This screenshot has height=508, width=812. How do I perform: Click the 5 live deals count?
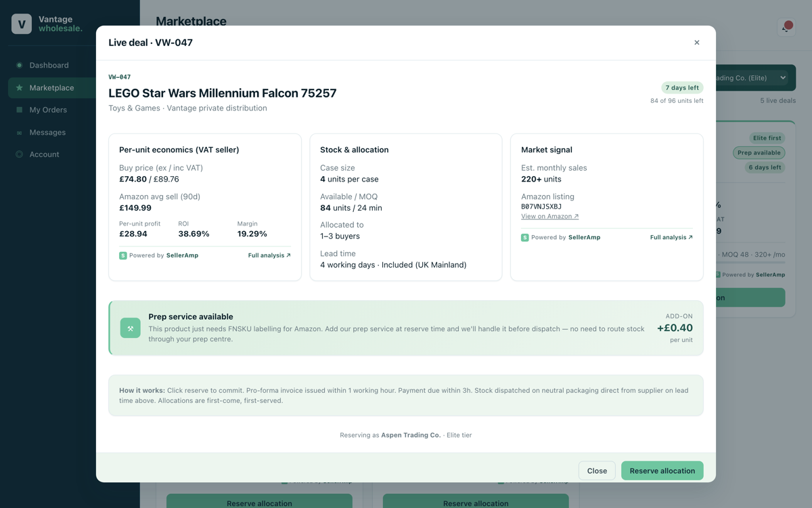[777, 101]
